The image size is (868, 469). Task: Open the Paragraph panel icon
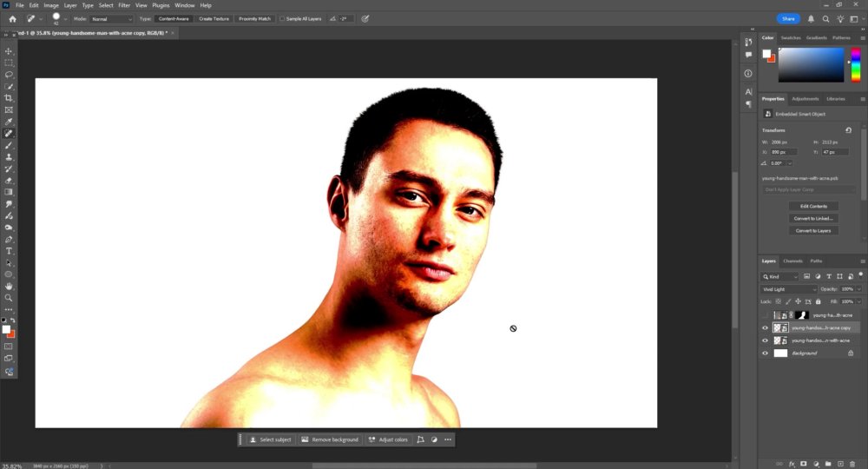coord(748,104)
